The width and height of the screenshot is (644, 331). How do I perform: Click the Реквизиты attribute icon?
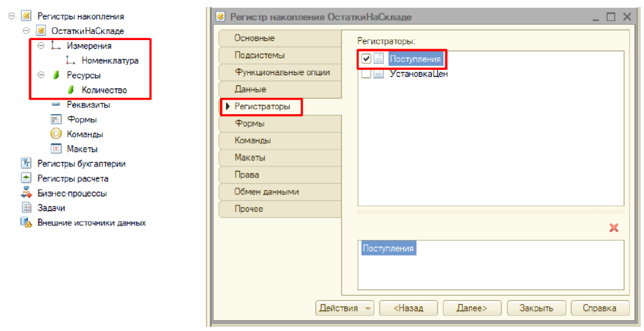56,104
